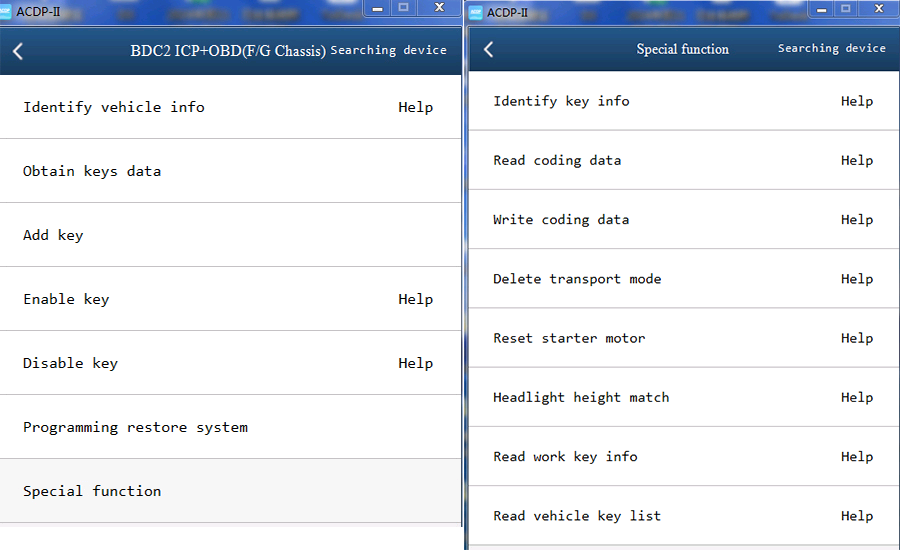
Task: Click back arrow in Special function panel
Action: click(488, 50)
